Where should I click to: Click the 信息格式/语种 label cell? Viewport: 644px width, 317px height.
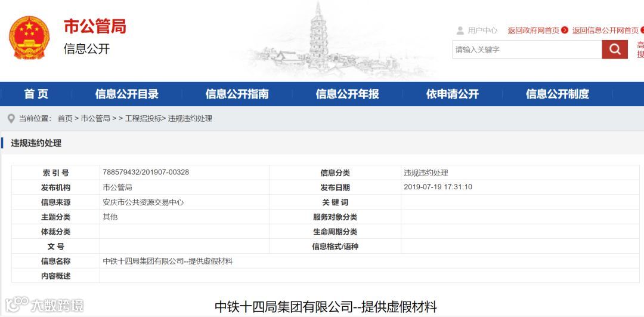(335, 247)
